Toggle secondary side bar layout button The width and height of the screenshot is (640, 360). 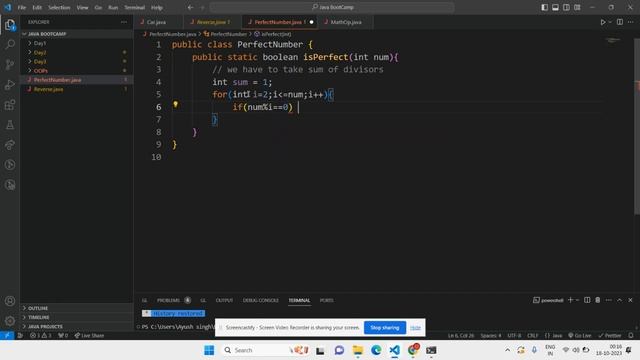click(x=567, y=7)
